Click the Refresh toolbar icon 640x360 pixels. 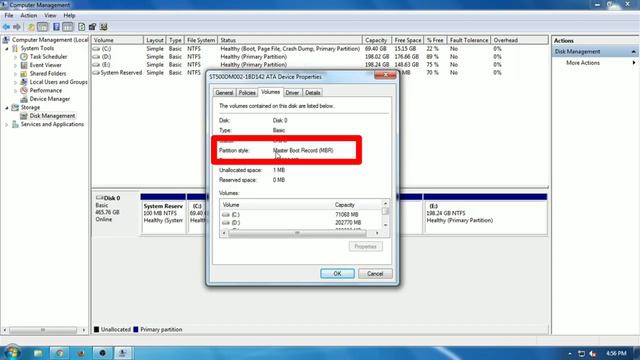[x=82, y=27]
